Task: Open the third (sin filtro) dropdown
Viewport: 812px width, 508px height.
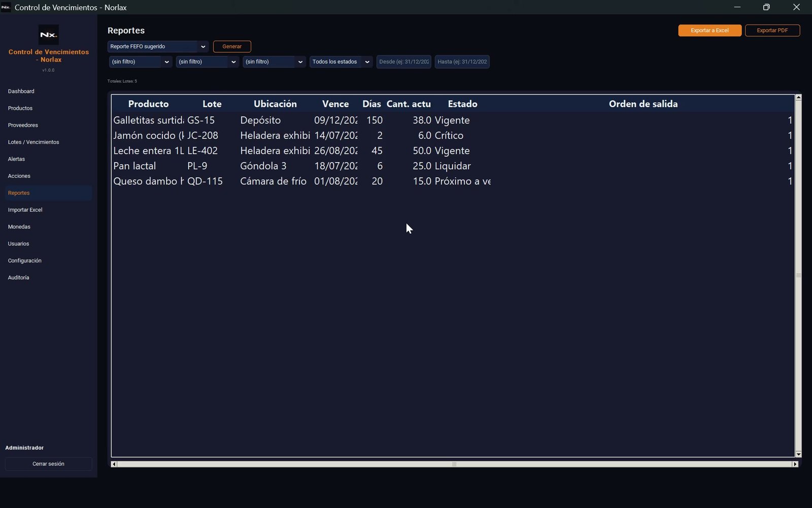Action: click(x=275, y=61)
